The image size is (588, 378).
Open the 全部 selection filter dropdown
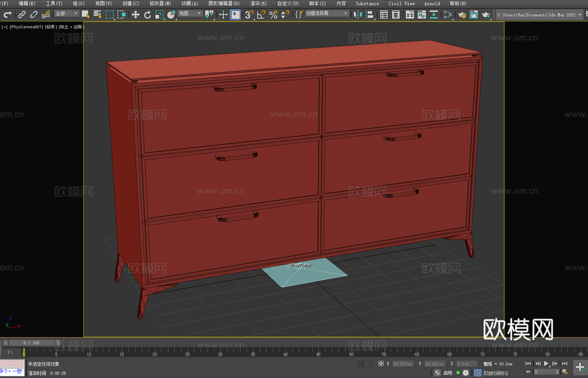click(67, 13)
